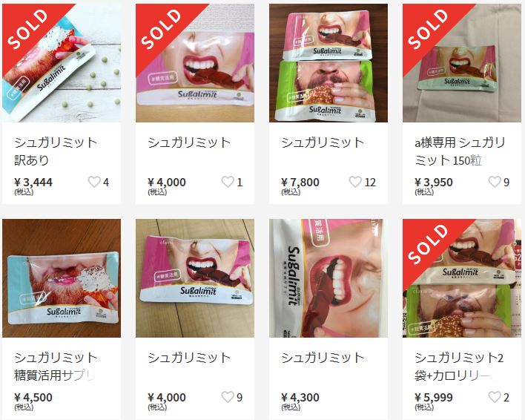View blue Sugalimit bag photo on wood floor
This screenshot has width=525, height=420.
click(x=62, y=278)
